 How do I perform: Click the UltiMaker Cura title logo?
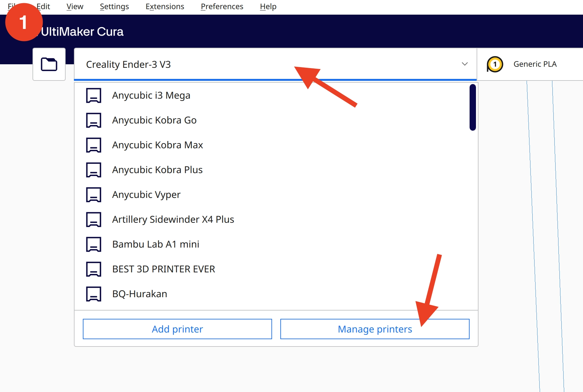click(x=82, y=31)
